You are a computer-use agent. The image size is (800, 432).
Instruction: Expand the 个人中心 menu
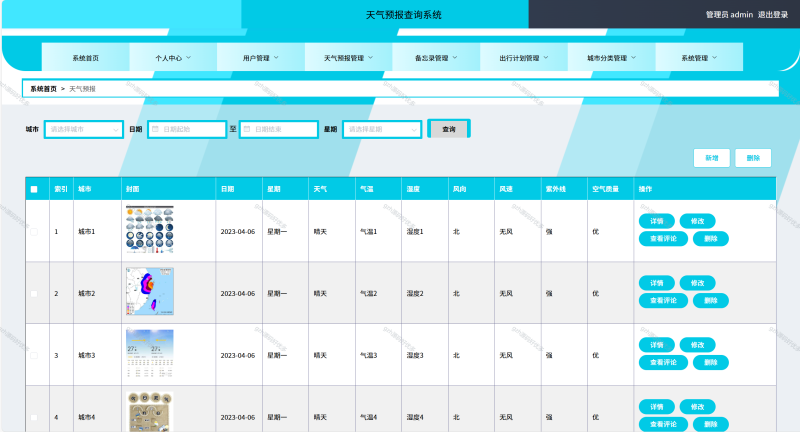(172, 58)
